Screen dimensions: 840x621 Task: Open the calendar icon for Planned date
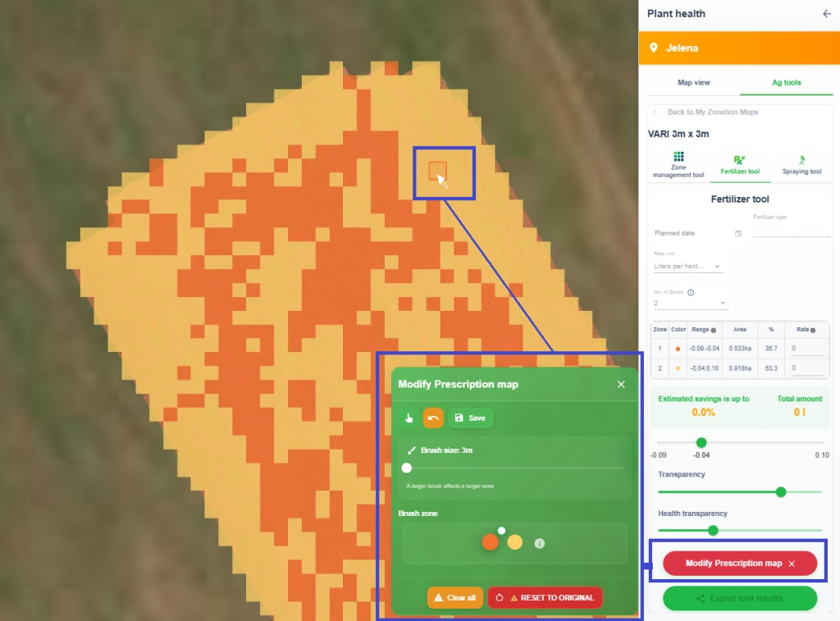pyautogui.click(x=738, y=234)
